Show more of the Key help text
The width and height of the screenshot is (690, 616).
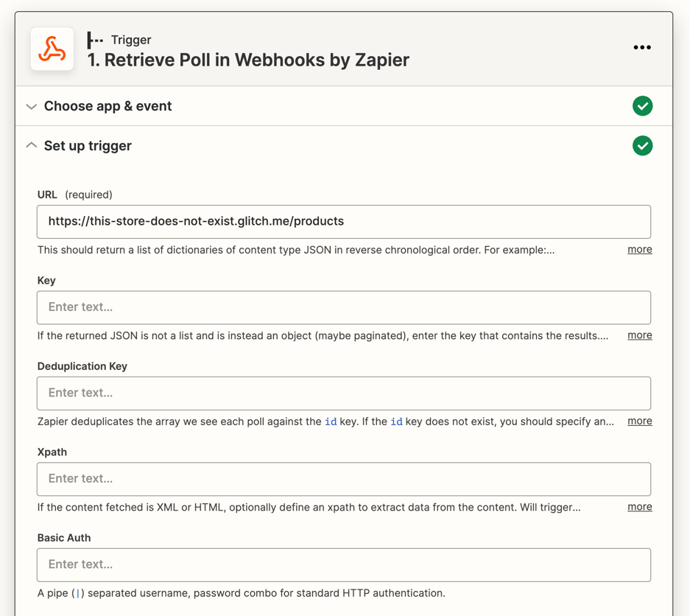639,335
